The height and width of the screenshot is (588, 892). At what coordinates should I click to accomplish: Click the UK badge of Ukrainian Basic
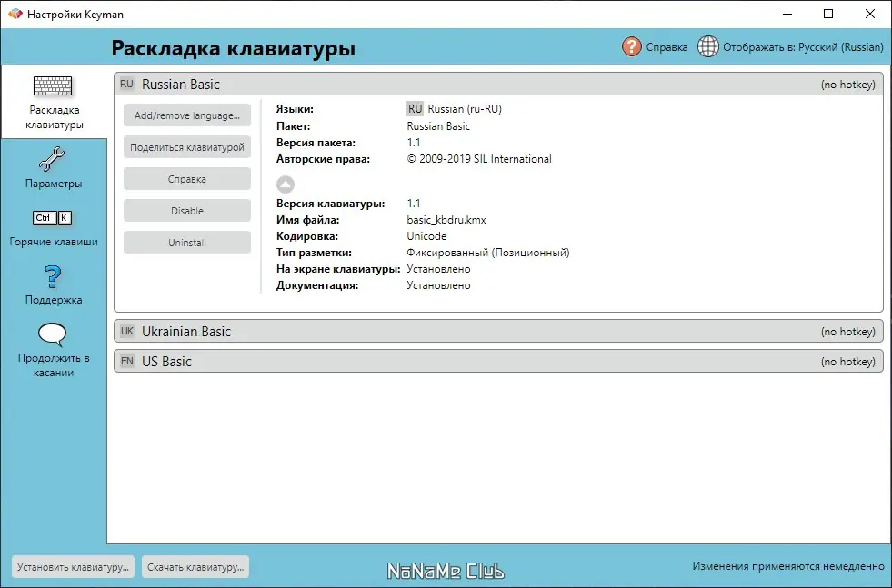tap(127, 331)
